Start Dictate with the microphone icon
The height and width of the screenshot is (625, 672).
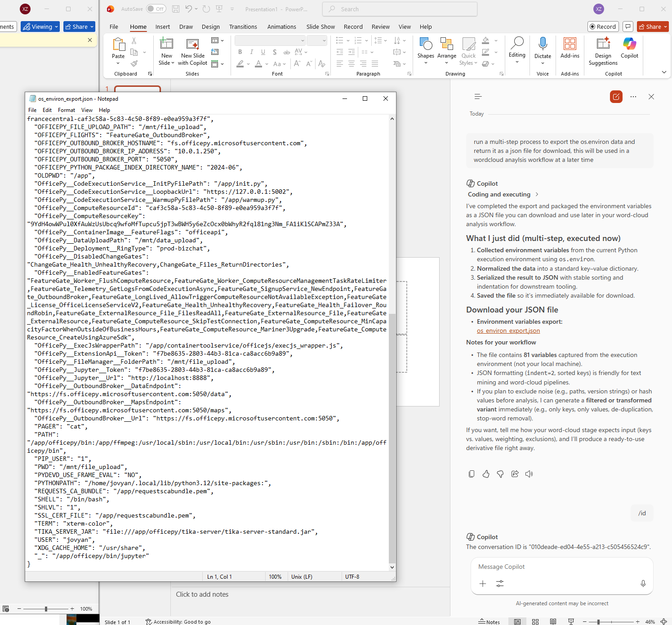tap(543, 51)
